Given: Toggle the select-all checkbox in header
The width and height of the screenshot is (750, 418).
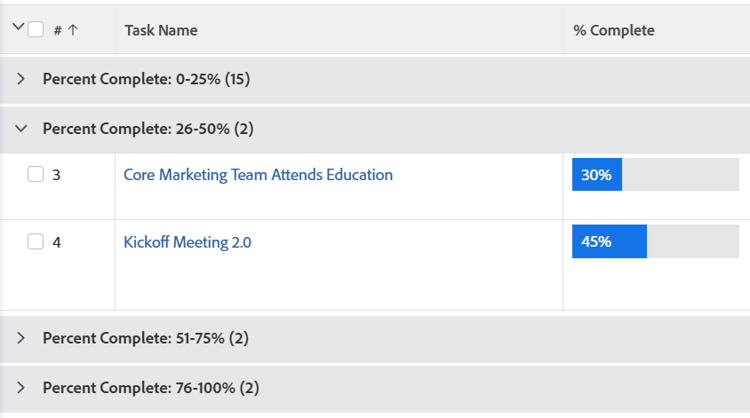Looking at the screenshot, I should coord(36,30).
